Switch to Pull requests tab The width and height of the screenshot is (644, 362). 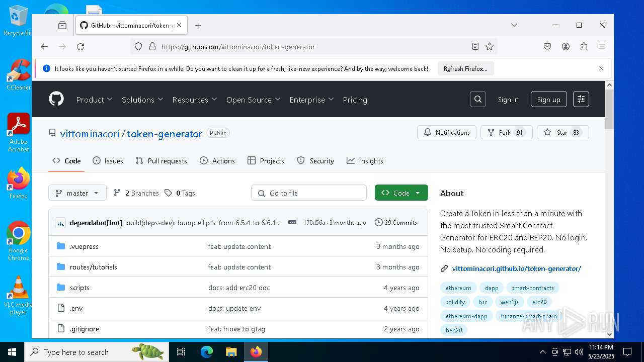(162, 161)
